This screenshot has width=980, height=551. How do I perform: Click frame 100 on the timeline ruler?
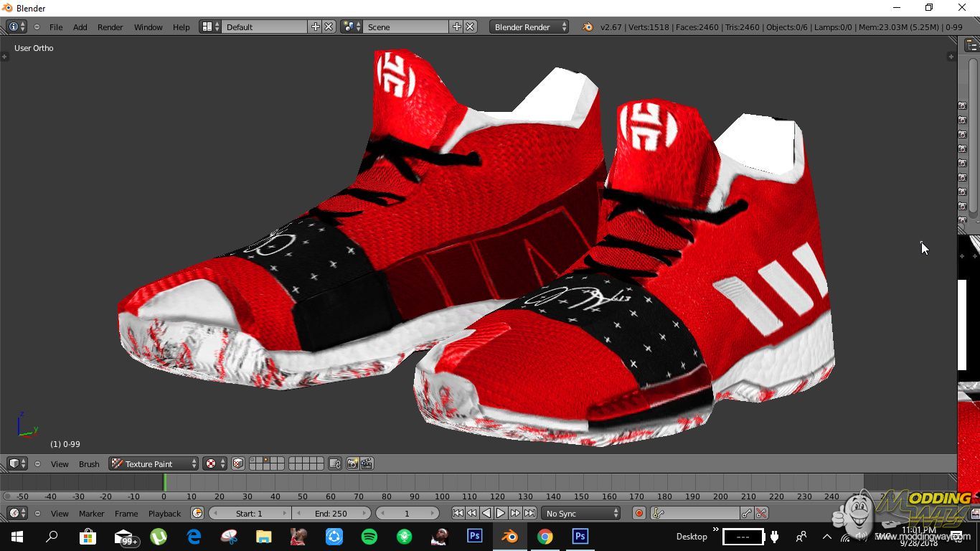(x=442, y=496)
